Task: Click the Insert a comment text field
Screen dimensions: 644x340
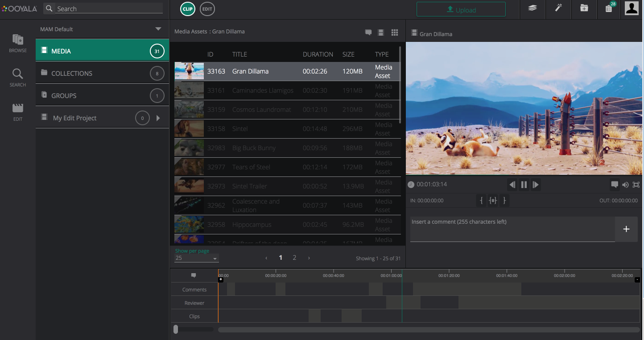Action: 512,229
